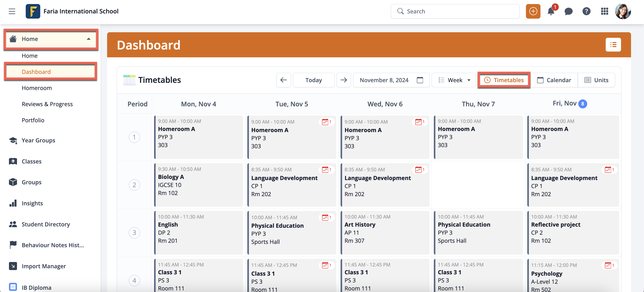Click the Today button
The height and width of the screenshot is (292, 644).
(313, 80)
